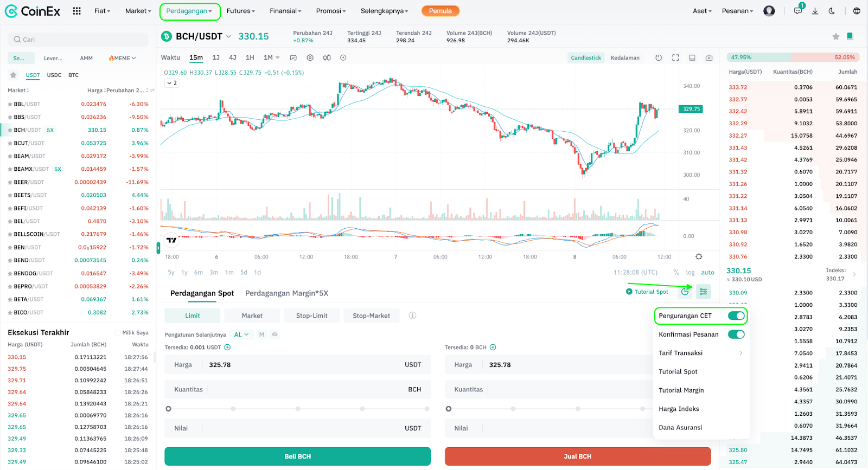Open the messages notification icon
The width and height of the screenshot is (868, 470).
point(798,10)
